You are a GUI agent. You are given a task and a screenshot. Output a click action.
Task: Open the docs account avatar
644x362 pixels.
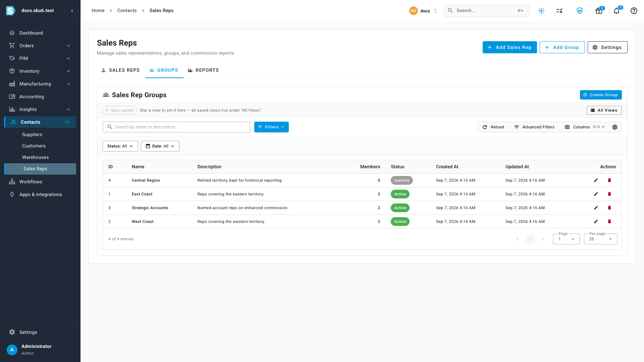click(413, 11)
